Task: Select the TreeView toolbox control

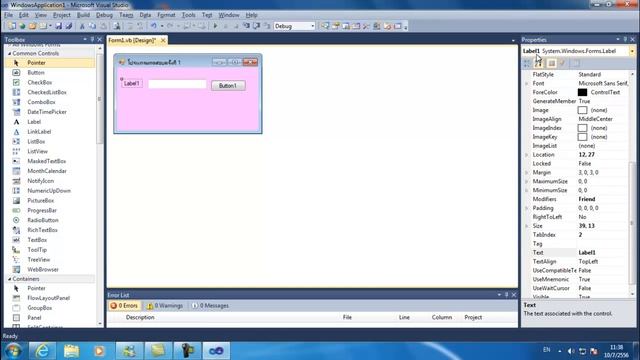Action: coord(39,260)
